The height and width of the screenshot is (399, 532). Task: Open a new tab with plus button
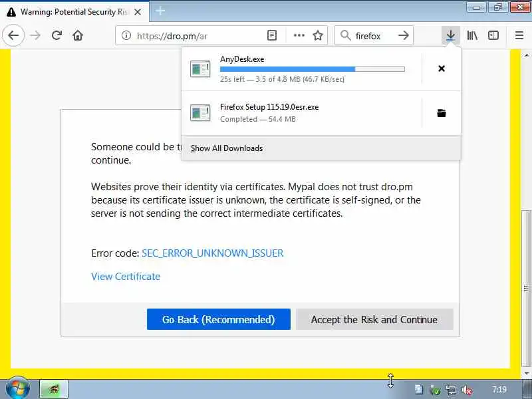click(x=160, y=11)
